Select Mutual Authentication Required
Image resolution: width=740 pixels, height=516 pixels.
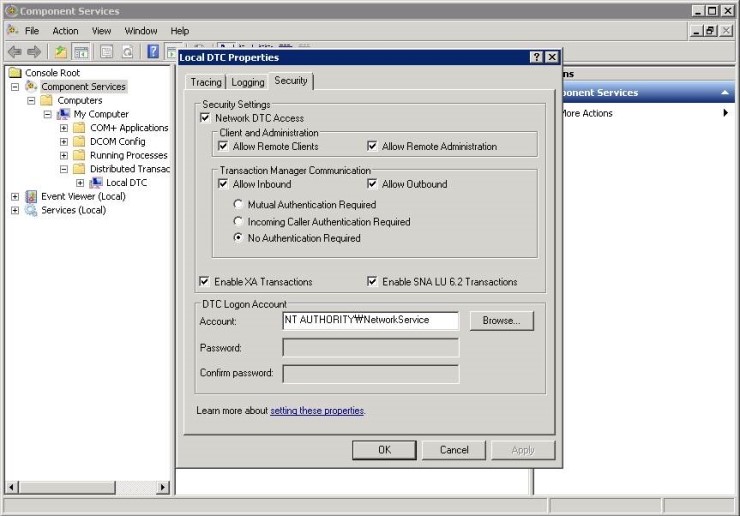tap(238, 204)
